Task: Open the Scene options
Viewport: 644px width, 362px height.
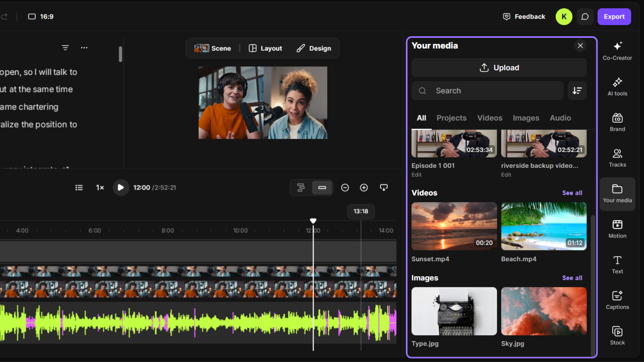Action: [213, 48]
